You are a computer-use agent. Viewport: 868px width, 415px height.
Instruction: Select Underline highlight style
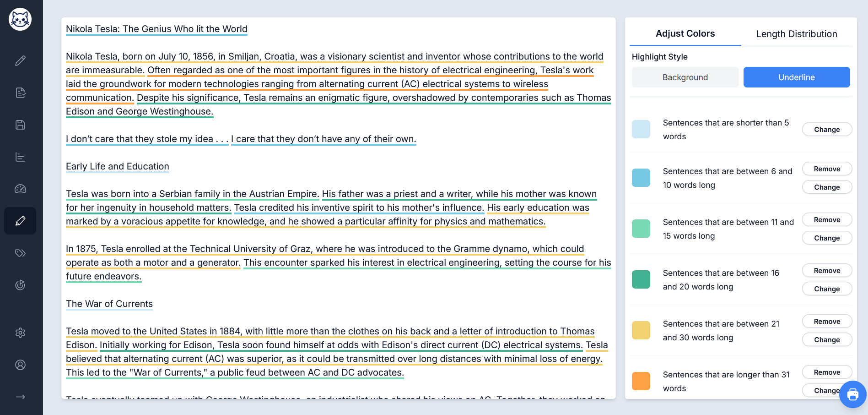[x=797, y=77]
